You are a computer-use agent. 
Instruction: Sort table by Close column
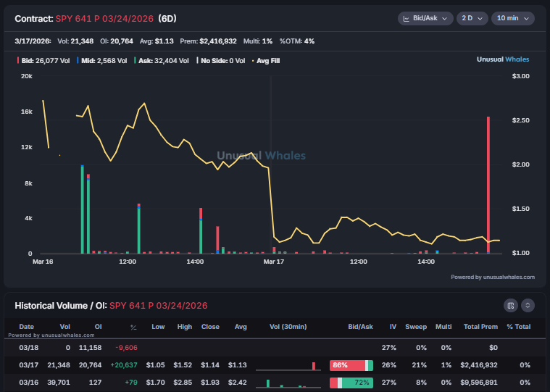point(210,327)
